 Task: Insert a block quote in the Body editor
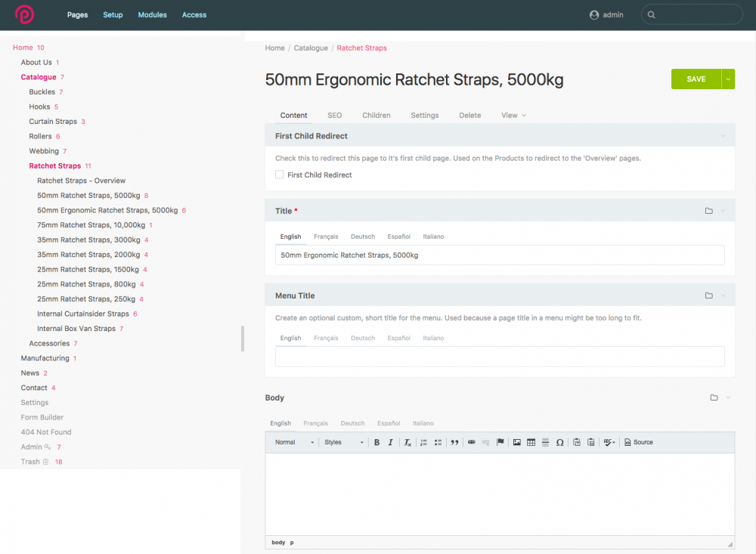click(x=454, y=442)
